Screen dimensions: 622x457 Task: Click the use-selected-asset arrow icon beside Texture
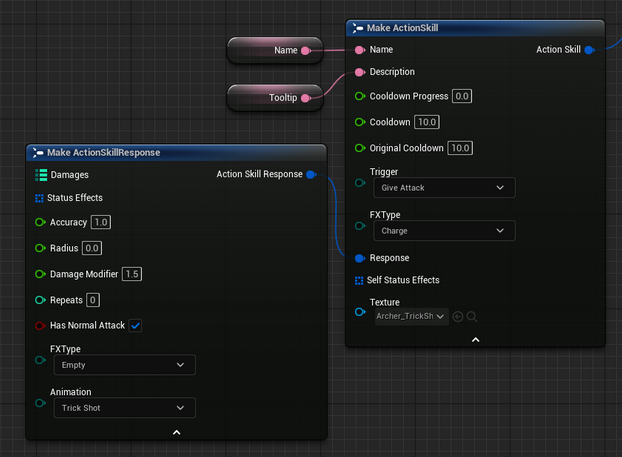pyautogui.click(x=458, y=317)
